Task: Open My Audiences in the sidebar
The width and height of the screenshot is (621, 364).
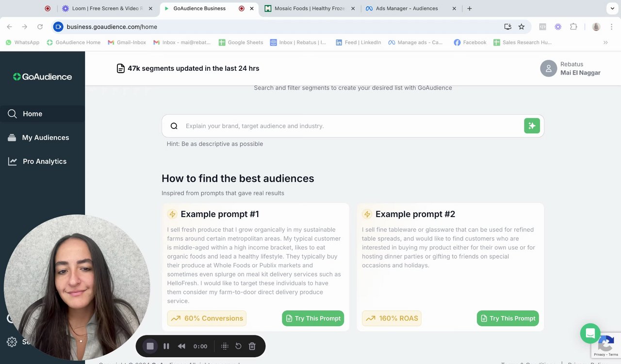Action: click(42, 138)
